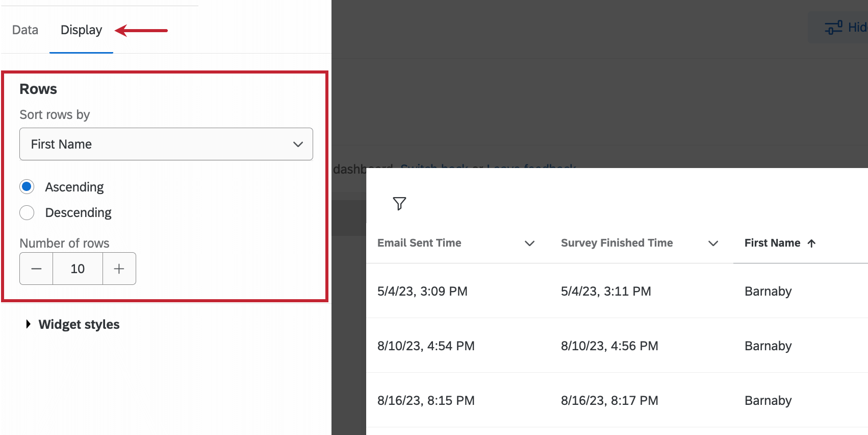The width and height of the screenshot is (868, 435).
Task: Open the Sort rows by dropdown
Action: click(x=166, y=144)
